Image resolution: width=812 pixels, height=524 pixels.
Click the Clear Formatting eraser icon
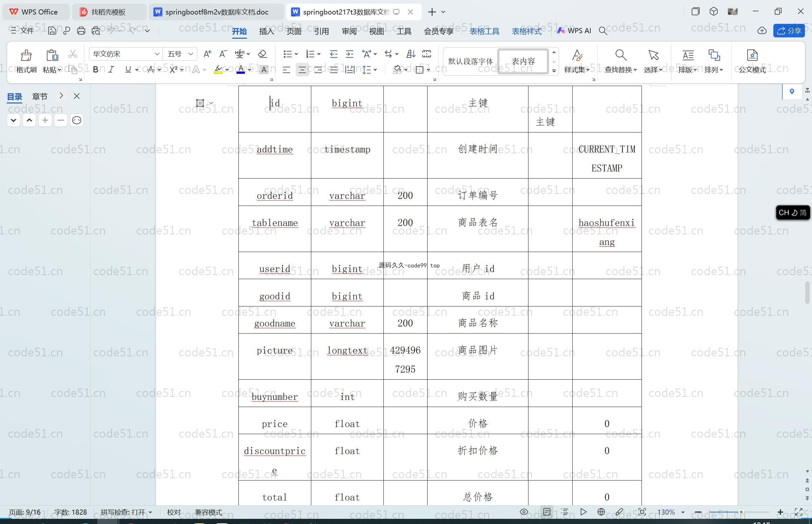tap(262, 54)
